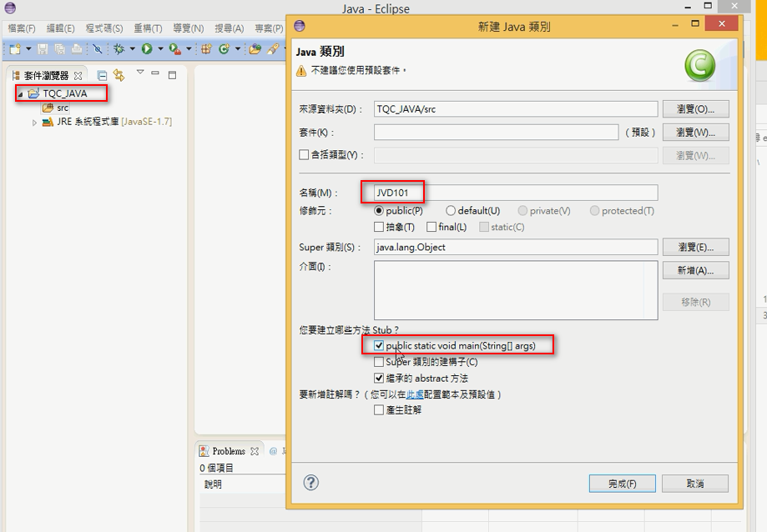Toggle the 產生註解 checkbox
Screen dimensions: 767x532
click(379, 410)
